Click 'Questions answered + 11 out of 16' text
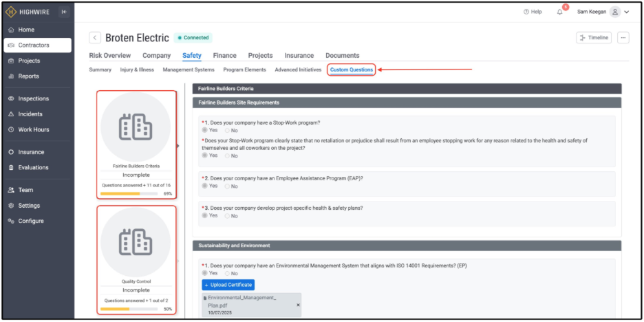The height and width of the screenshot is (322, 644). [136, 185]
